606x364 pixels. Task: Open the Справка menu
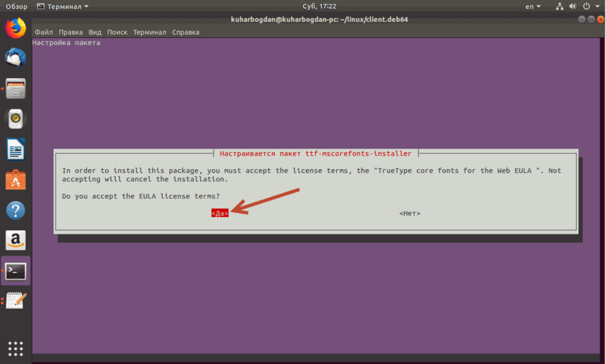tap(185, 32)
